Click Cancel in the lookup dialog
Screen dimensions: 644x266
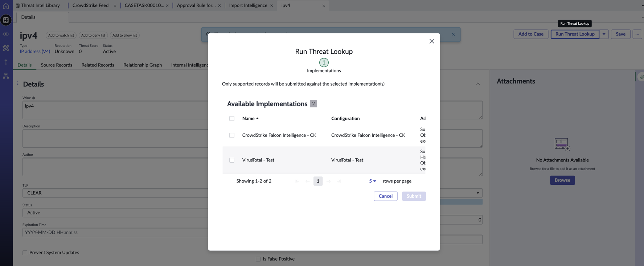click(386, 196)
